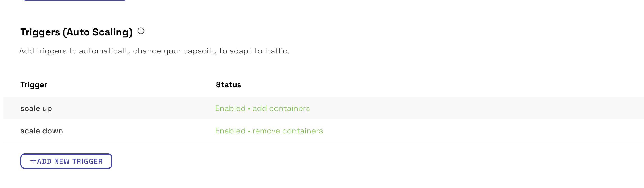
Task: Select the highlighted scale up table row
Action: tap(324, 108)
